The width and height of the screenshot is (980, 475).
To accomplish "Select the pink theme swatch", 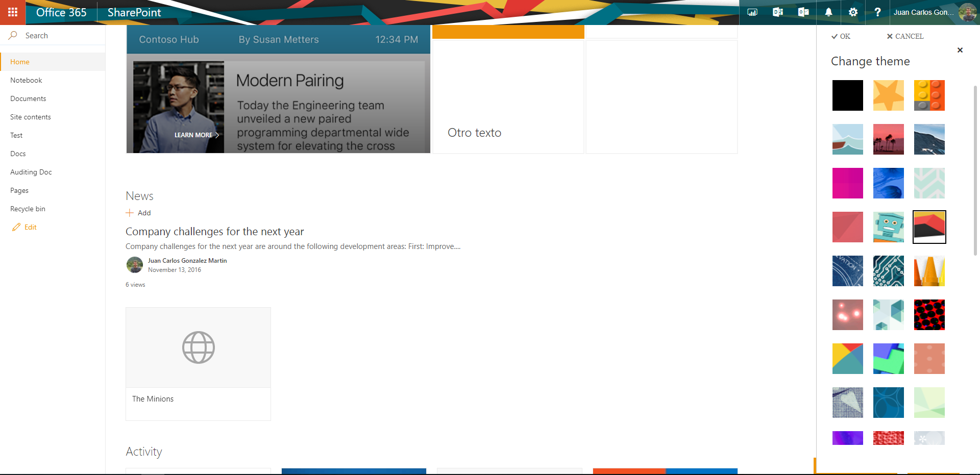I will click(x=847, y=183).
